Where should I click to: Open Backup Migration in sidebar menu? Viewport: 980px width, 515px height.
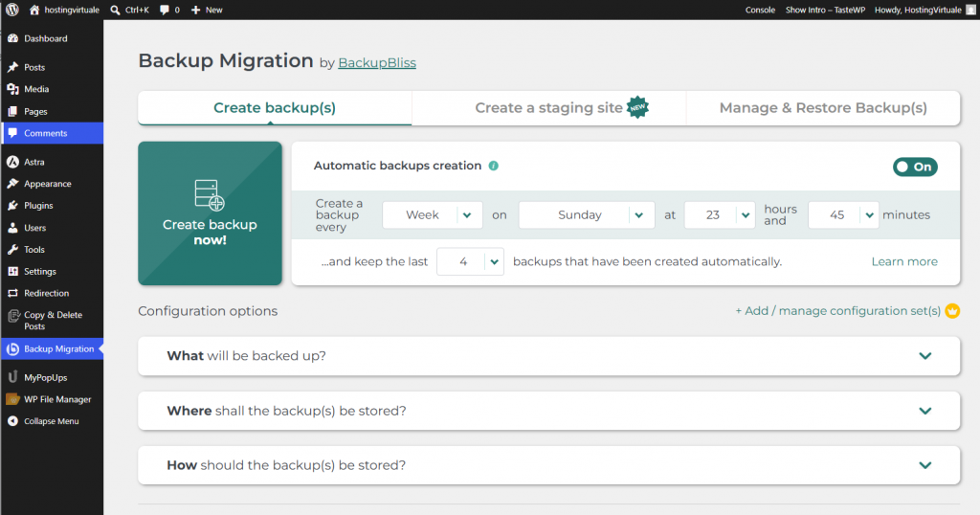tap(52, 348)
